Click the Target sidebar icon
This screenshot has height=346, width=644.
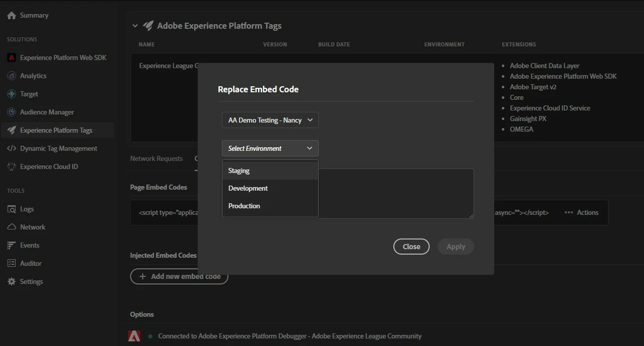[x=12, y=94]
